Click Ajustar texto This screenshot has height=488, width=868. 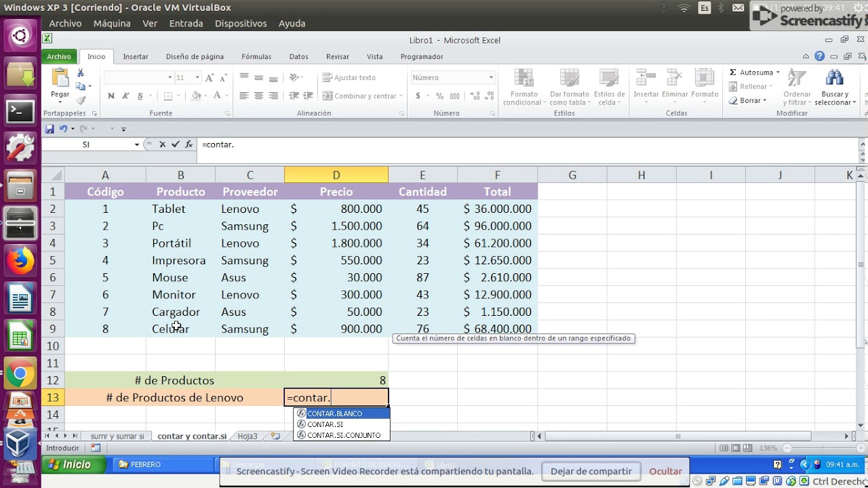click(349, 77)
